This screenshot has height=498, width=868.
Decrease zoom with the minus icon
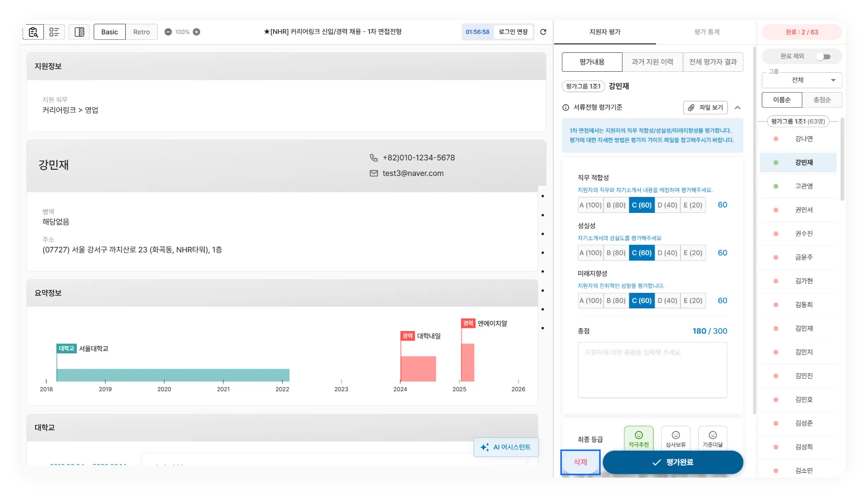(x=168, y=32)
